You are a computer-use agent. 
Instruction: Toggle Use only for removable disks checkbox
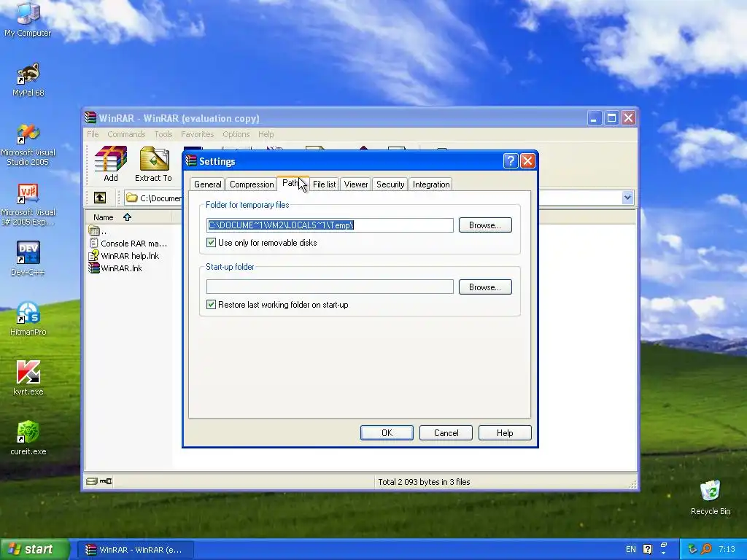(x=211, y=242)
